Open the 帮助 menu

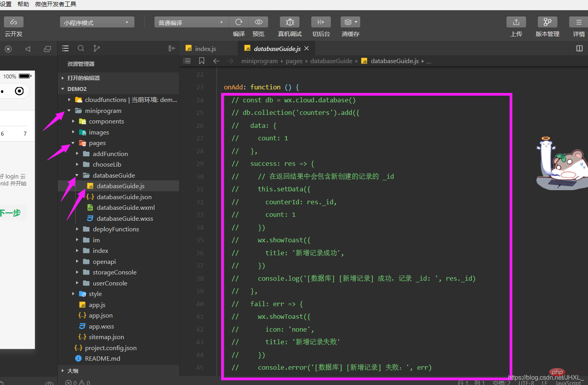tap(23, 4)
